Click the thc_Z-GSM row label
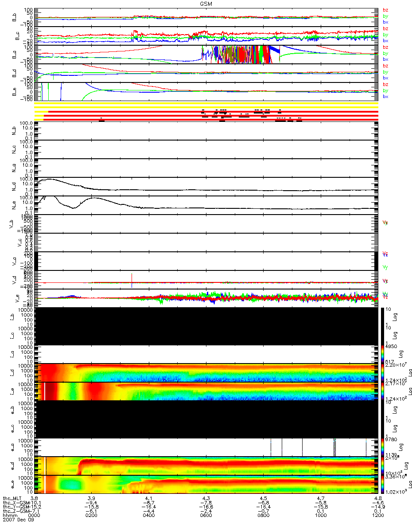 click(x=16, y=511)
